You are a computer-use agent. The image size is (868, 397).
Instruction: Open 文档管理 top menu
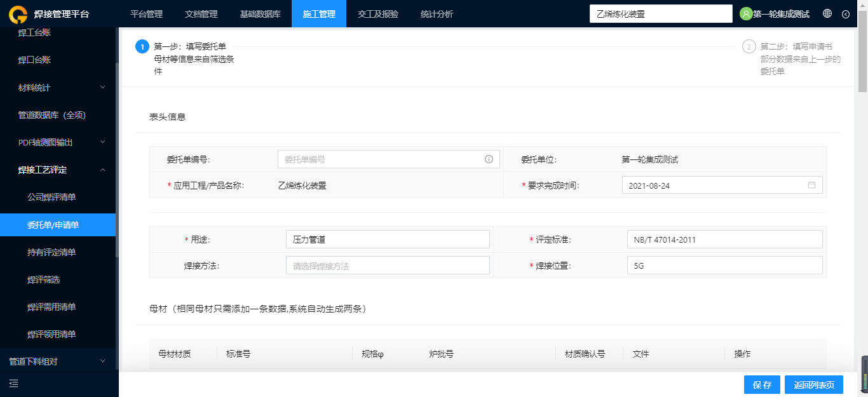201,14
